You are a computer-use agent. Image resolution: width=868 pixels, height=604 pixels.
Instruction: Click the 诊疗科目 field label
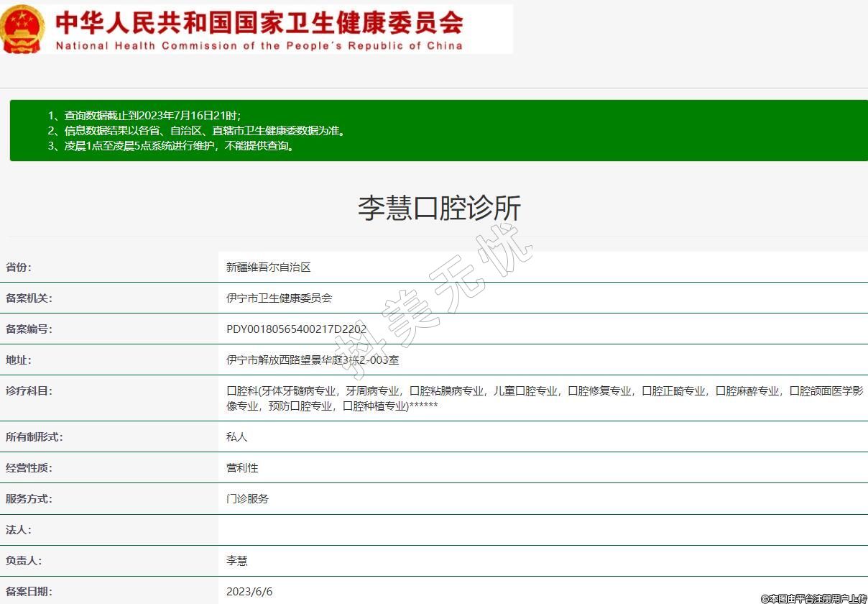coord(29,391)
